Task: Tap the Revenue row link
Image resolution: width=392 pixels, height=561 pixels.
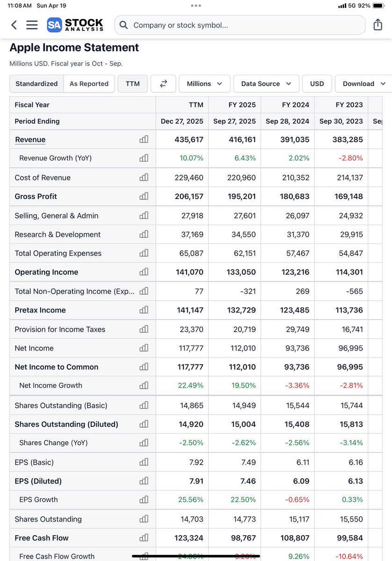Action: 30,139
